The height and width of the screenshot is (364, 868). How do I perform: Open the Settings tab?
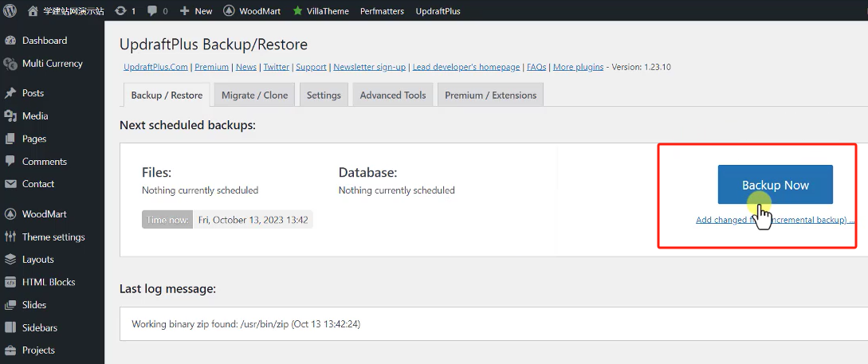pyautogui.click(x=324, y=96)
